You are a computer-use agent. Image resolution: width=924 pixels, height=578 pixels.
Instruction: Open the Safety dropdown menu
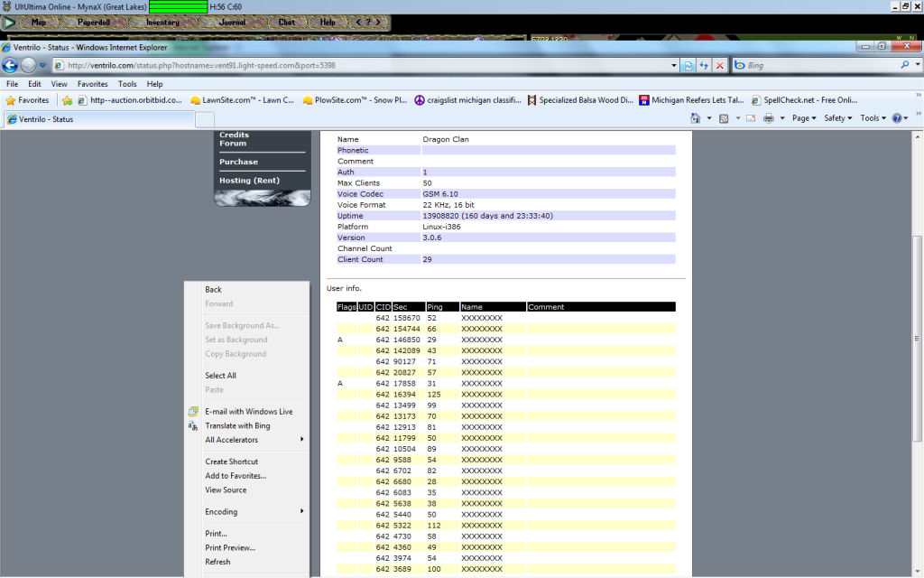pos(838,118)
